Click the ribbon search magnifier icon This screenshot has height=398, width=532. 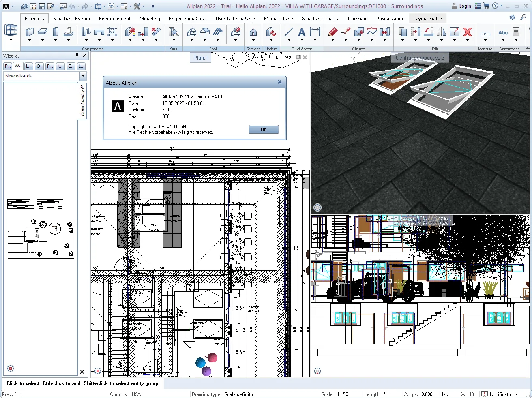coord(523,17)
